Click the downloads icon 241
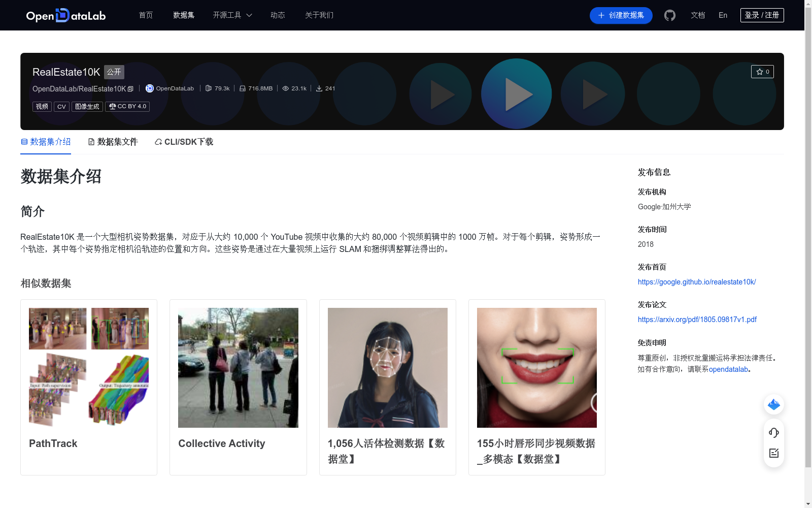The height and width of the screenshot is (508, 812). 319,88
